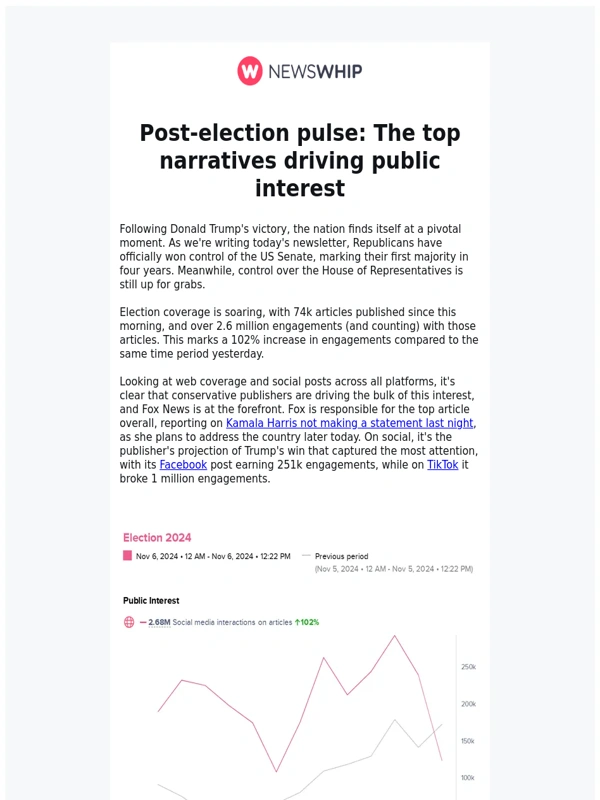This screenshot has width=600, height=800.
Task: Click the Post-election pulse headline
Action: coord(300,160)
